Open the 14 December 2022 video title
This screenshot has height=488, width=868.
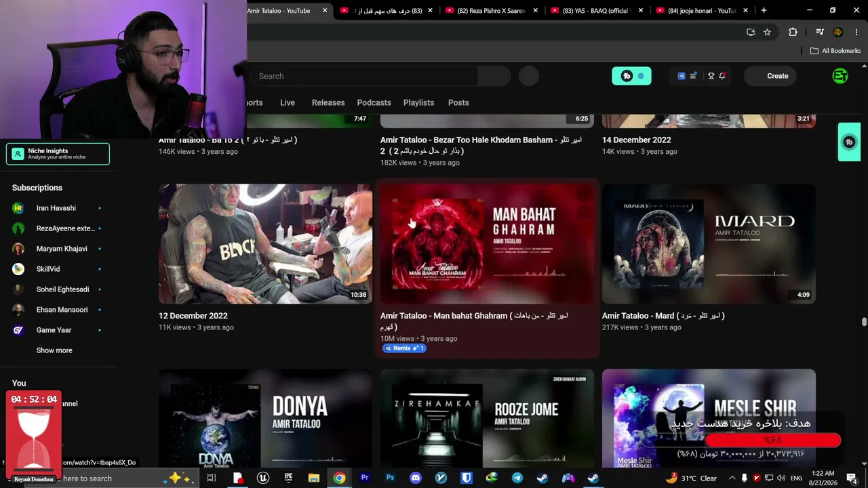point(637,140)
